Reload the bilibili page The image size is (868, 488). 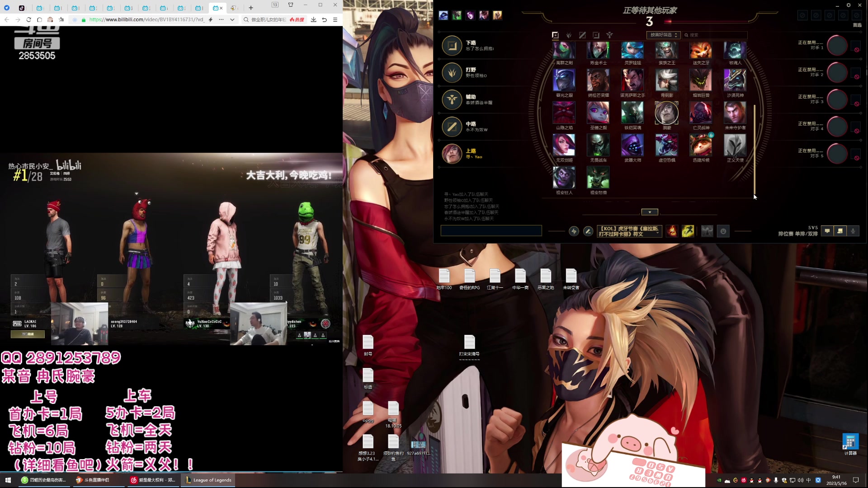click(x=28, y=19)
